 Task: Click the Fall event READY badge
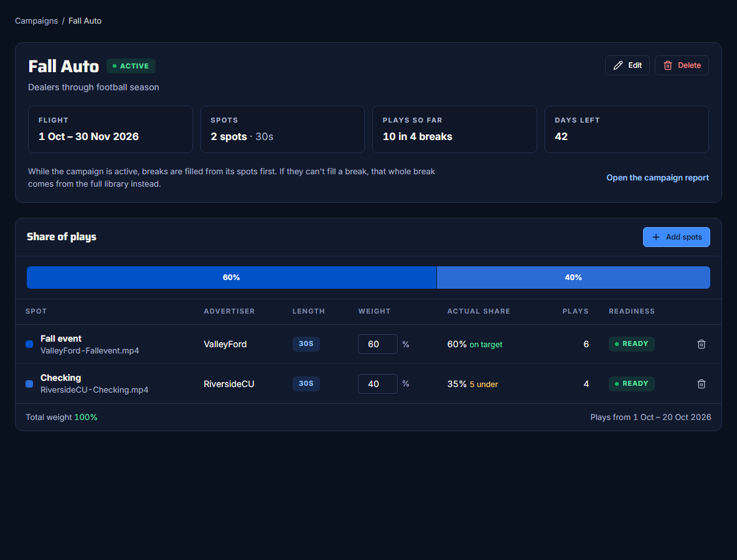[x=631, y=344]
